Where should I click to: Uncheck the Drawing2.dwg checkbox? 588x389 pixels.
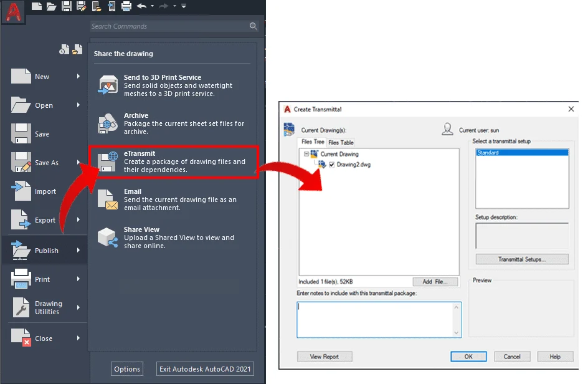tap(331, 165)
